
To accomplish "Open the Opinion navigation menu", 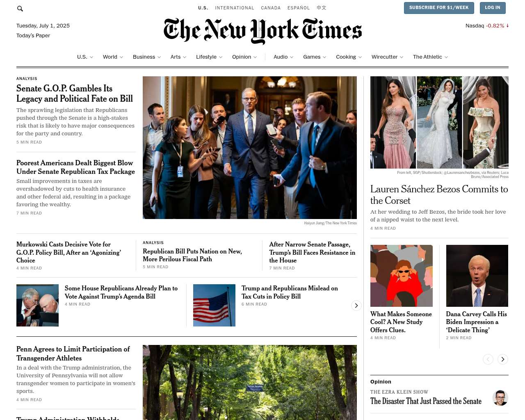I will click(x=244, y=57).
